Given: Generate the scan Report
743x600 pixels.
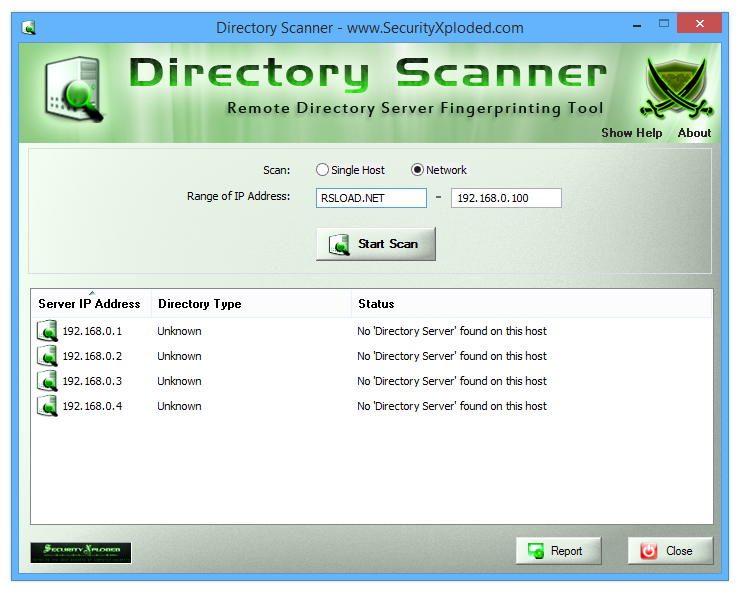Looking at the screenshot, I should click(x=558, y=551).
